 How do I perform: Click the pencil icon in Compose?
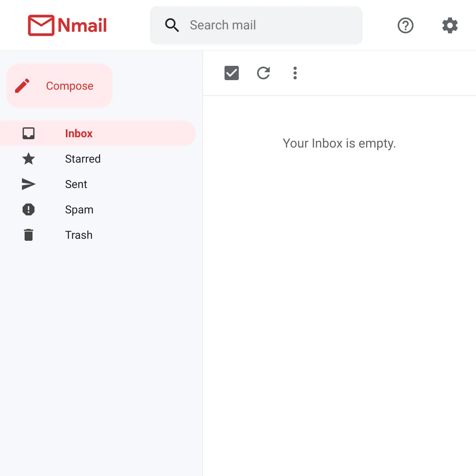(22, 86)
